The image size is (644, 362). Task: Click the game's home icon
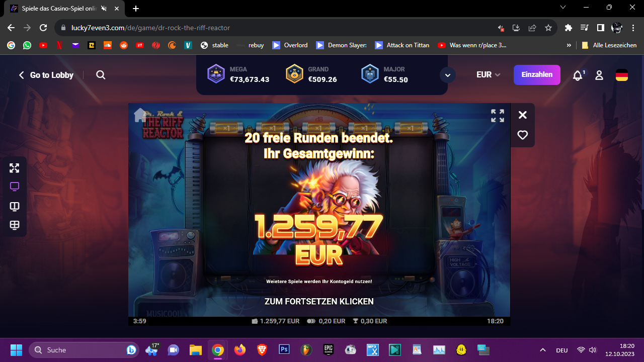tap(140, 115)
